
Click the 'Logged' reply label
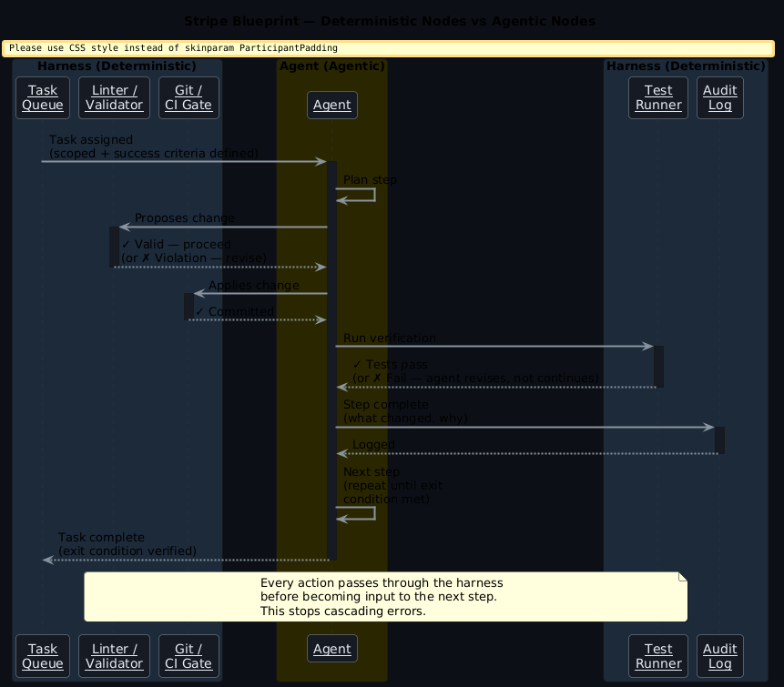point(373,445)
